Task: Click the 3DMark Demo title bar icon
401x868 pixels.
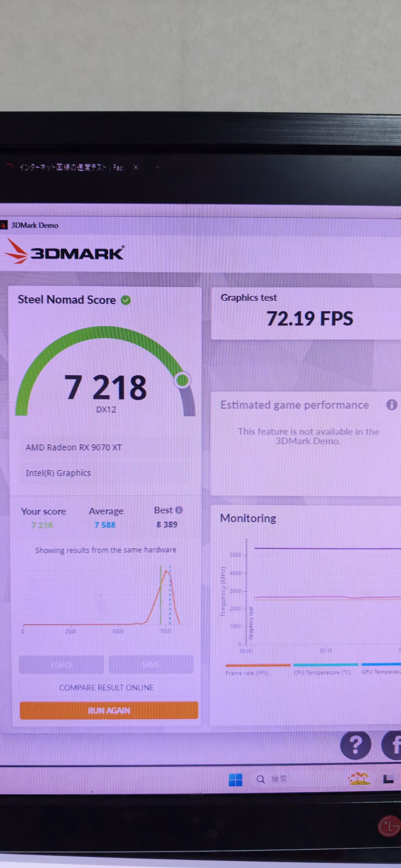Action: click(4, 225)
